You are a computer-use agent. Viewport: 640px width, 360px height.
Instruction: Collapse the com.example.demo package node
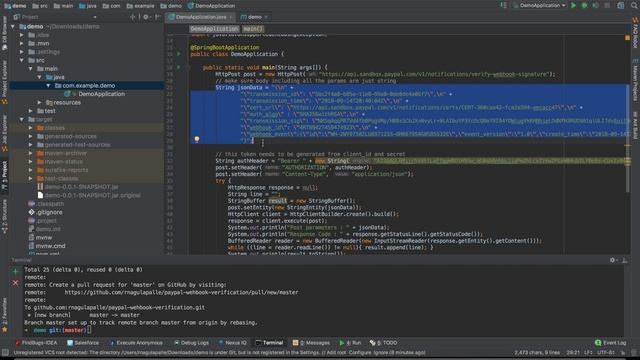click(48, 86)
